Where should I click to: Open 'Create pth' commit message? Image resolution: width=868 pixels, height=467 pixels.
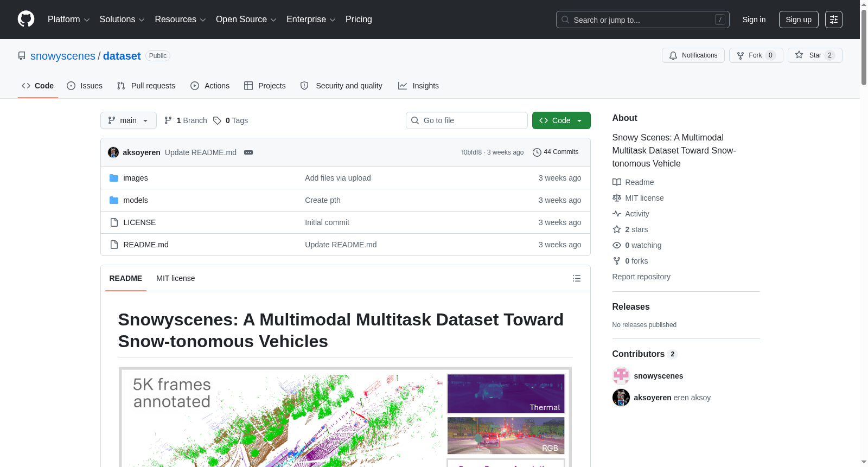(323, 200)
